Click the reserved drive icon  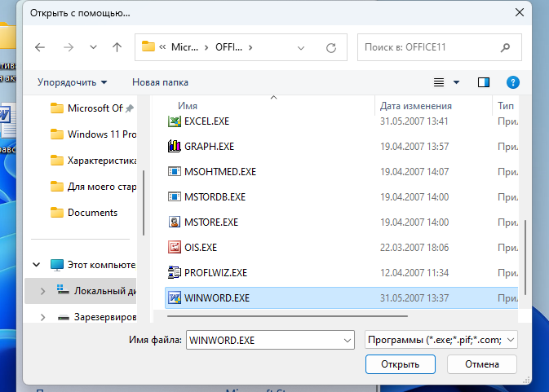pos(64,318)
